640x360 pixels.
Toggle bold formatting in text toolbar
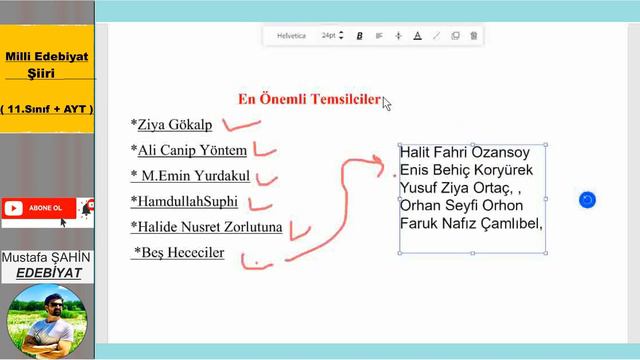pos(360,36)
